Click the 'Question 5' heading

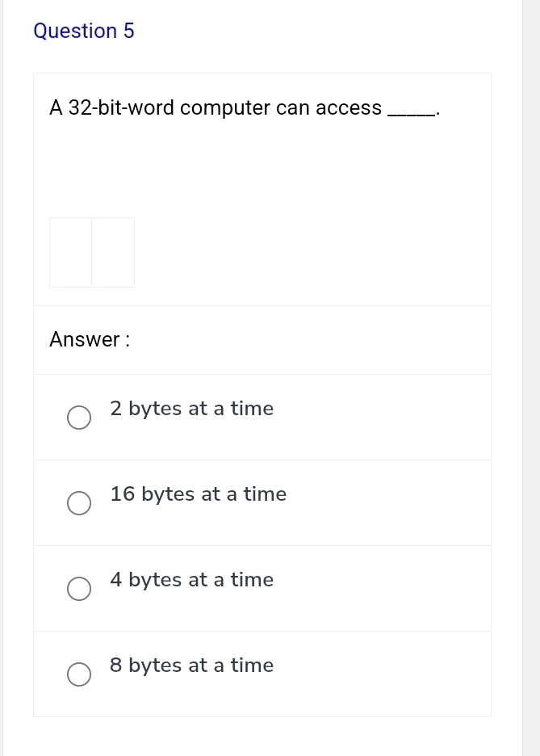tap(84, 31)
